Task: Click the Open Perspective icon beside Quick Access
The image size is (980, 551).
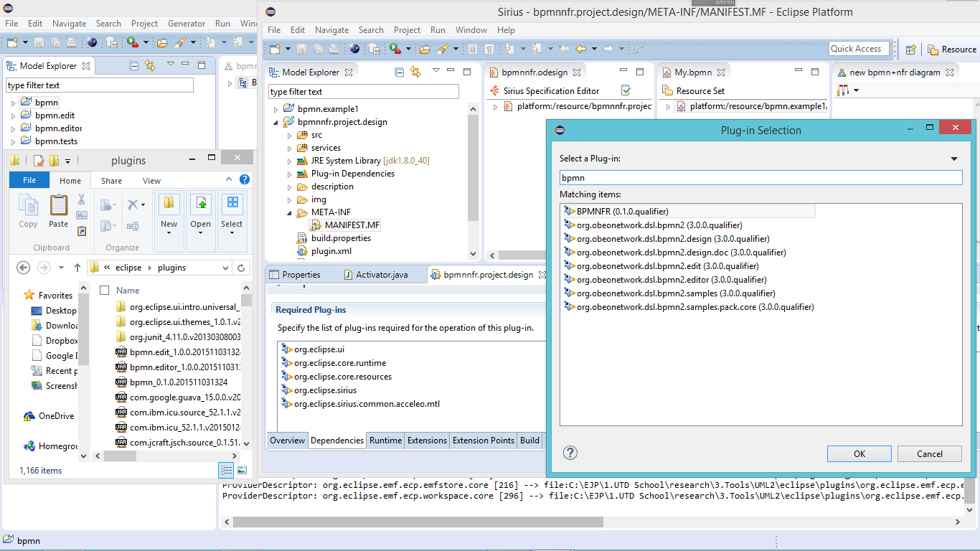Action: pos(910,50)
